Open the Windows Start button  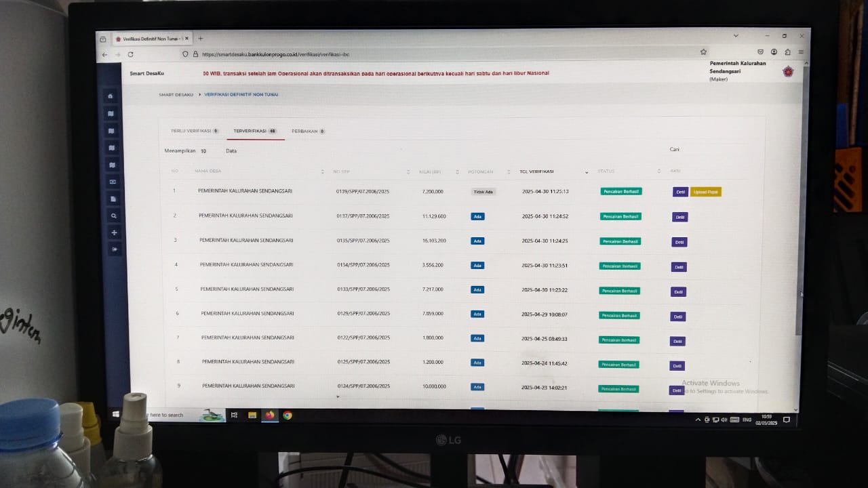[x=115, y=414]
